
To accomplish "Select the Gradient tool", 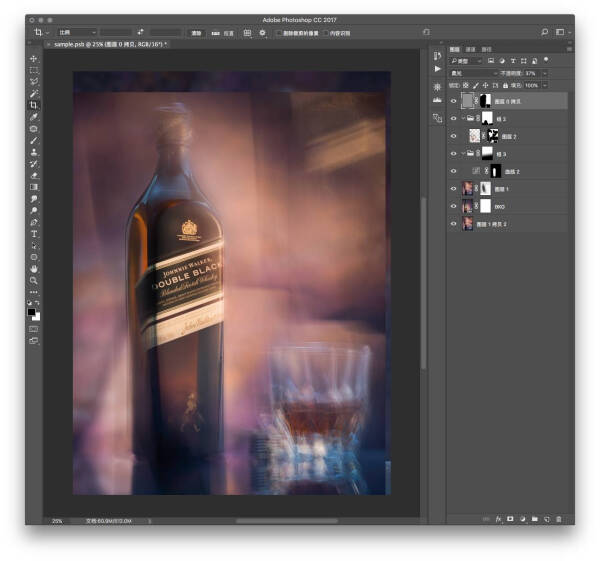I will click(34, 187).
